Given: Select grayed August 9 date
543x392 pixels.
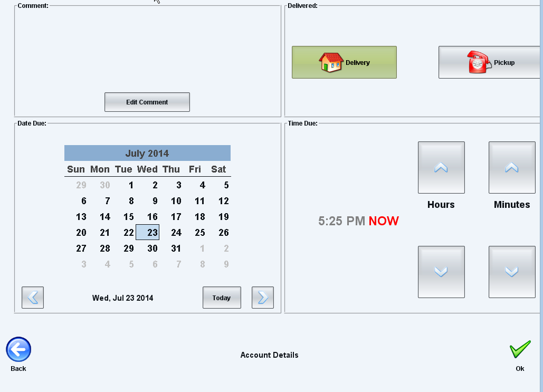Looking at the screenshot, I should (226, 264).
